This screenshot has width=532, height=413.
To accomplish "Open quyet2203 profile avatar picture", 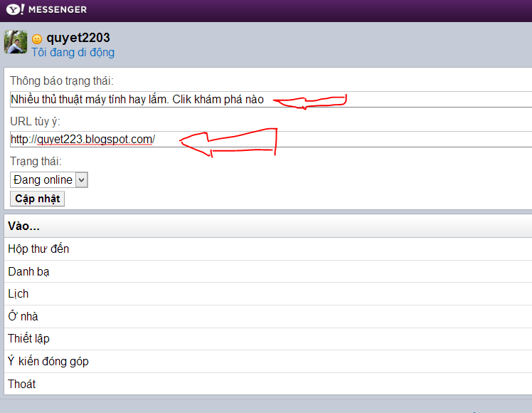I will pyautogui.click(x=16, y=42).
